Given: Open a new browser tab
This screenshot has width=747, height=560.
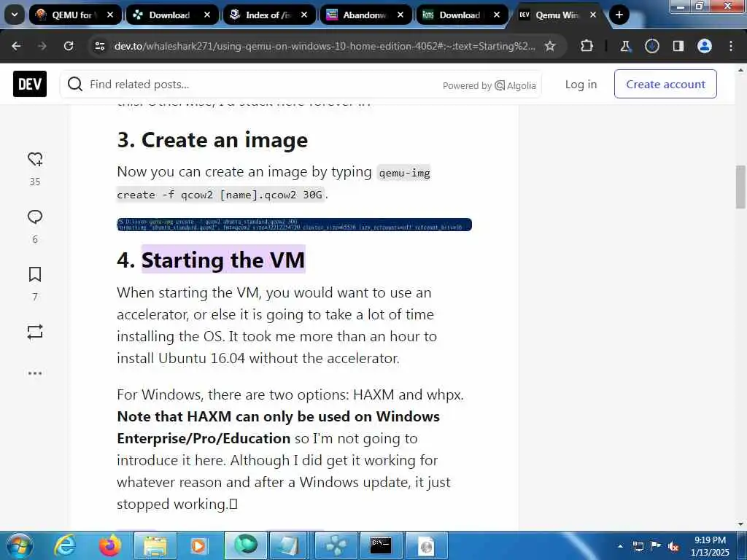Looking at the screenshot, I should [x=619, y=15].
